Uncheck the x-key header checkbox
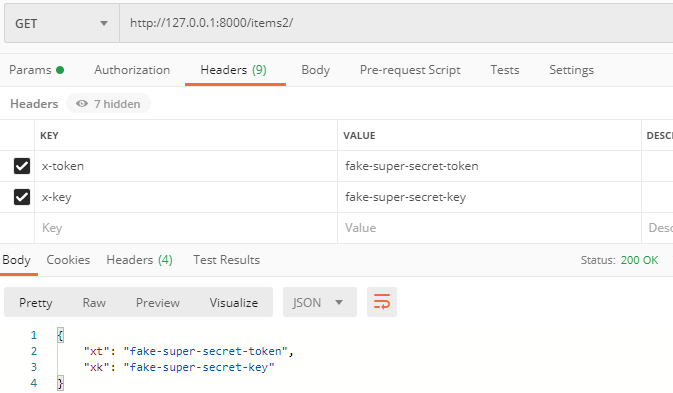673x393 pixels. 22,197
